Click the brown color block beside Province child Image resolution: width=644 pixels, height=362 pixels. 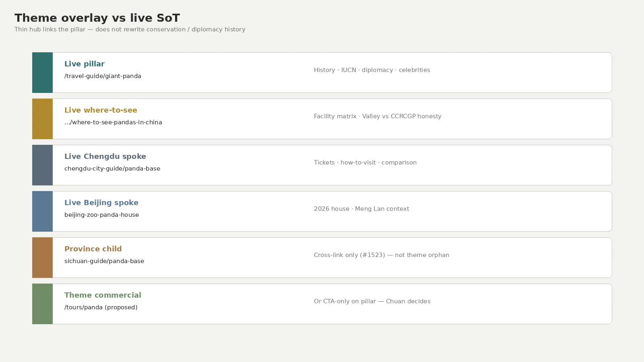[42, 257]
